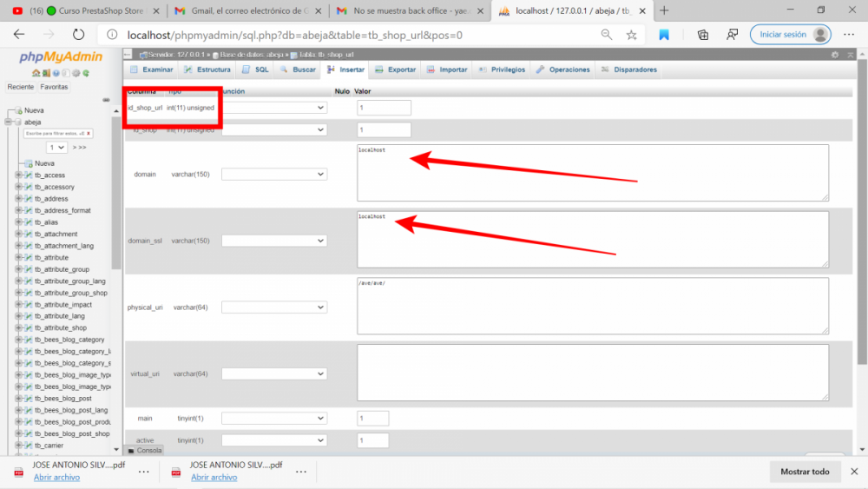This screenshot has width=868, height=489.
Task: Switch to the Estructura tab
Action: [x=207, y=69]
